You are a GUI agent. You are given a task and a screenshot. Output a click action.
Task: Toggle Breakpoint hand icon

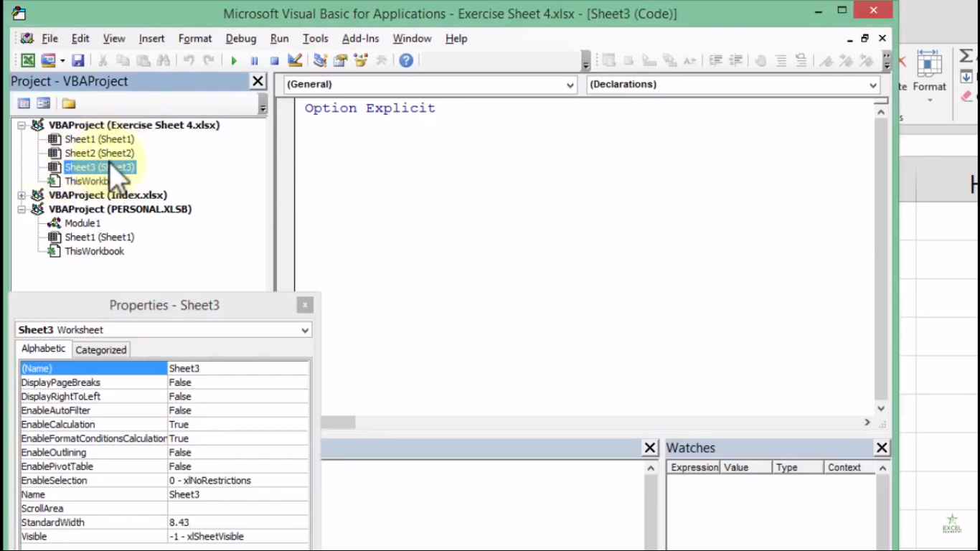click(760, 60)
